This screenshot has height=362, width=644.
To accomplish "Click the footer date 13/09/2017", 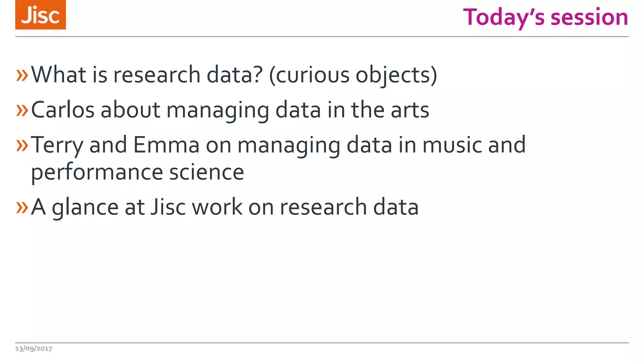I will [34, 348].
